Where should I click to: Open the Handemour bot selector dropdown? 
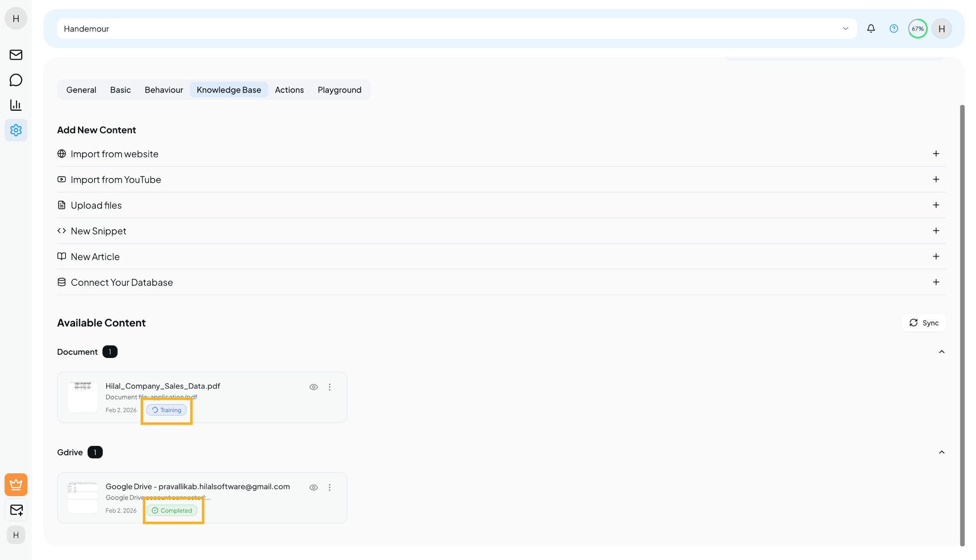click(x=845, y=28)
